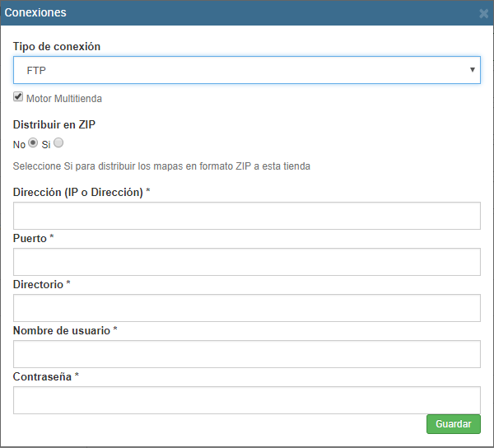Select the Si radio for ZIP distribution
The height and width of the screenshot is (448, 494).
point(58,142)
